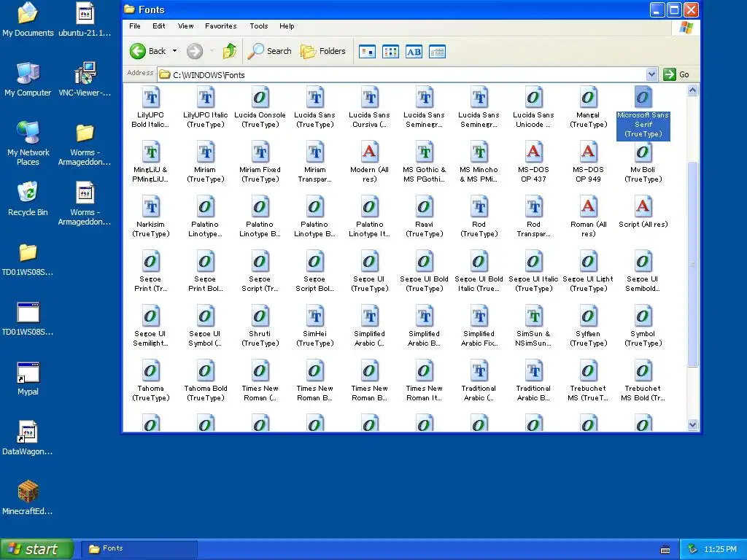Click the system tray clock
747x560 pixels.
[x=720, y=549]
